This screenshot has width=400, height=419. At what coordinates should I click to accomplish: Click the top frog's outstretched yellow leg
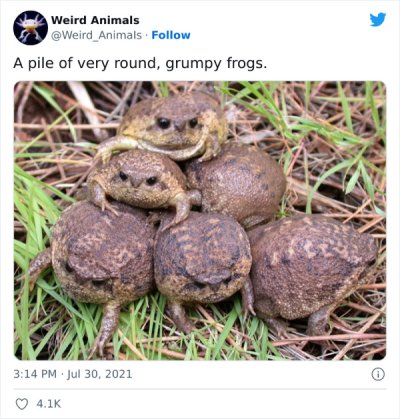pos(117,146)
